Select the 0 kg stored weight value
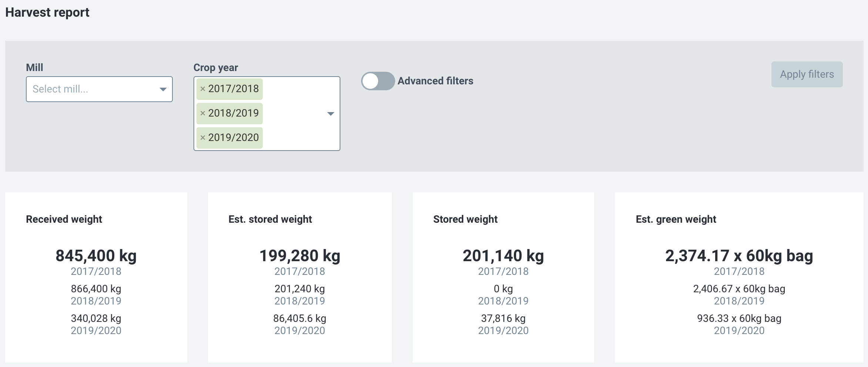The width and height of the screenshot is (868, 367). (503, 289)
